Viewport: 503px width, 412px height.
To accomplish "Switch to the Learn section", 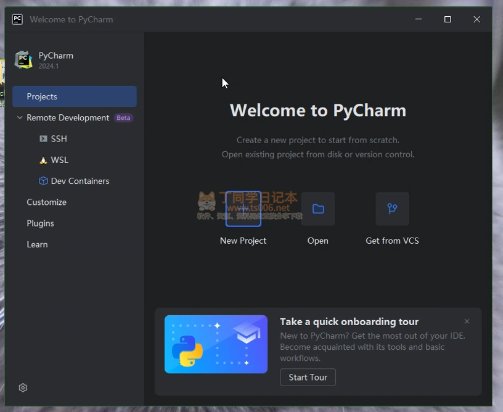I will (37, 244).
